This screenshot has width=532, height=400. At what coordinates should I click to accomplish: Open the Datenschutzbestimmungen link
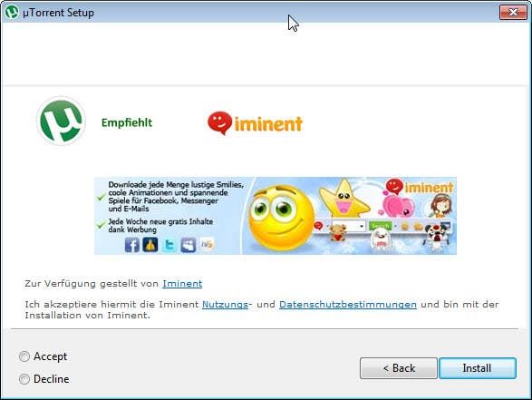[x=348, y=304]
